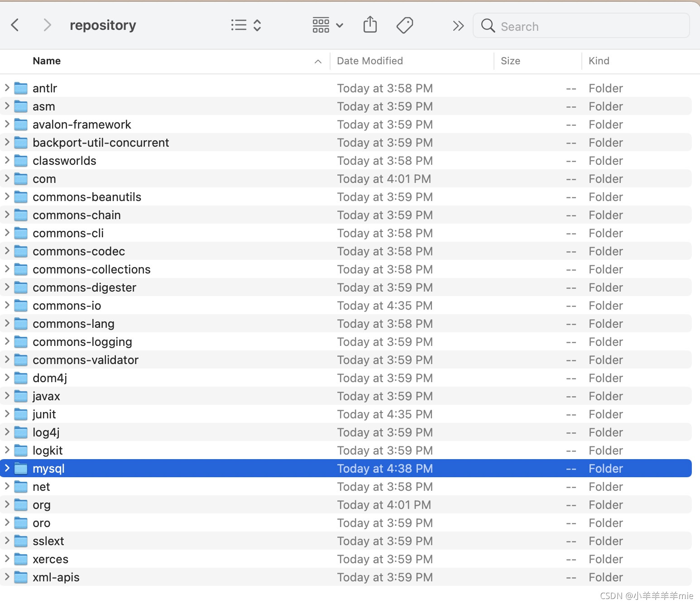Select the logkit folder icon
This screenshot has height=604, width=700.
tap(21, 450)
